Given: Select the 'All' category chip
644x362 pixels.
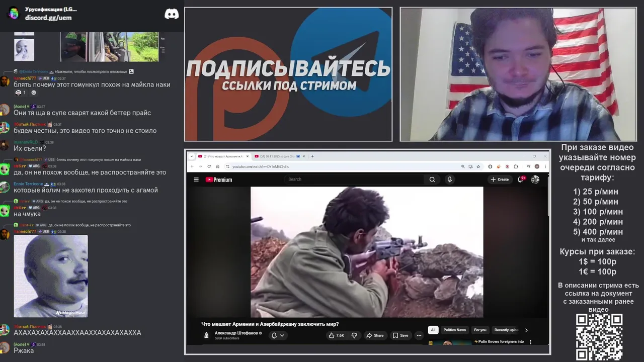Looking at the screenshot, I should (433, 330).
